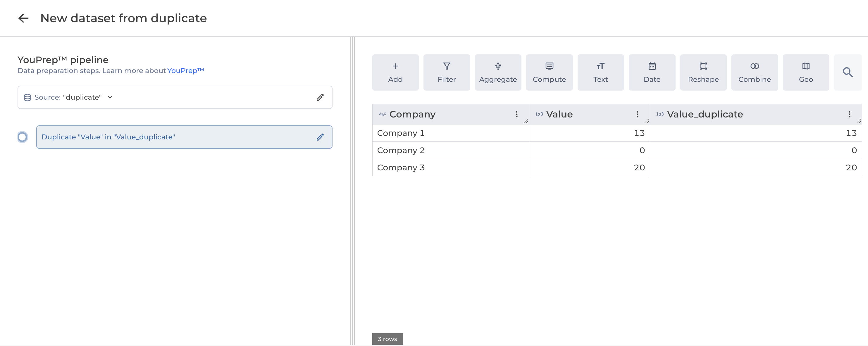
Task: Open the Reshape steps menu
Action: (703, 72)
